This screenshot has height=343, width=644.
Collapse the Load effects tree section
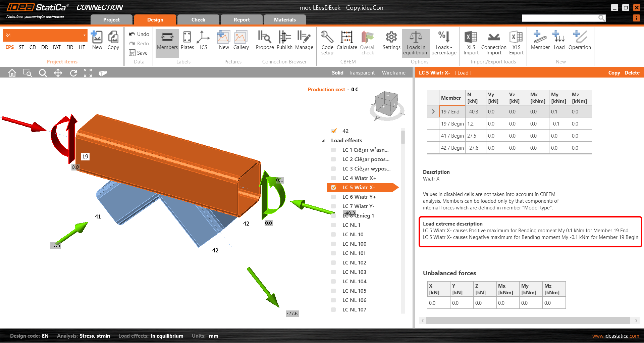(x=323, y=141)
